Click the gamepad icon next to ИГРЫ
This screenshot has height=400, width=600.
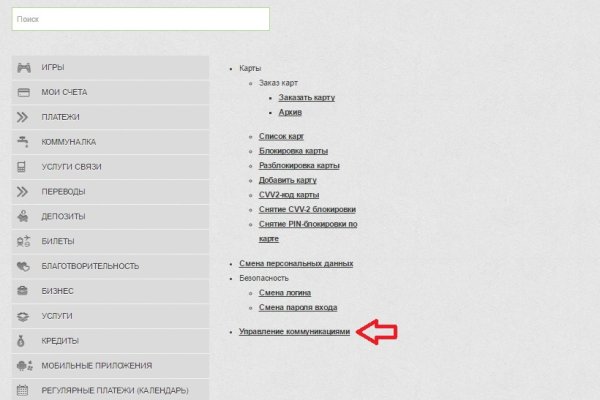tap(22, 67)
